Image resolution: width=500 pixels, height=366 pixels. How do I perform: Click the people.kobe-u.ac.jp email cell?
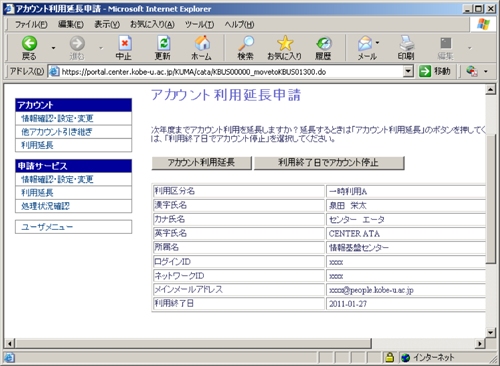tap(406, 290)
